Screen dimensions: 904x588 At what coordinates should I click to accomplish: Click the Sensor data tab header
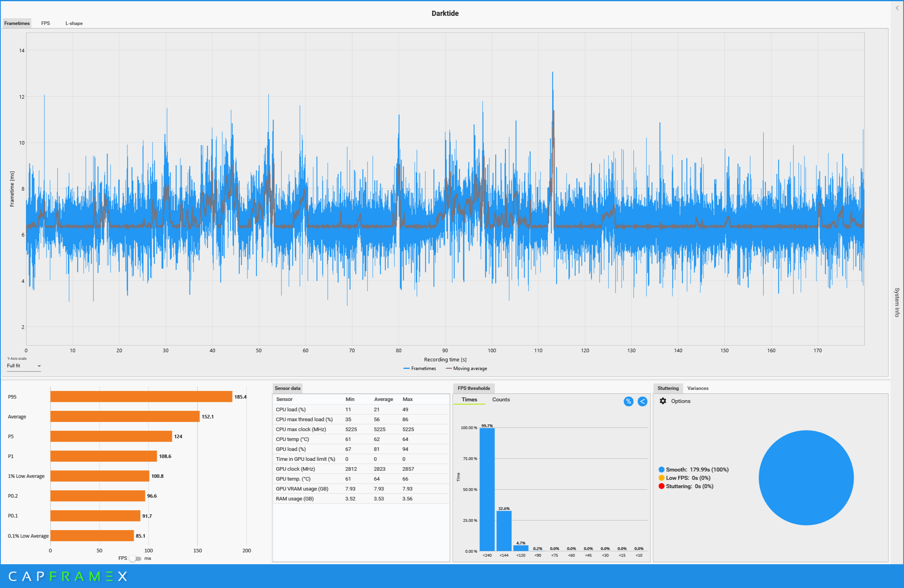287,388
